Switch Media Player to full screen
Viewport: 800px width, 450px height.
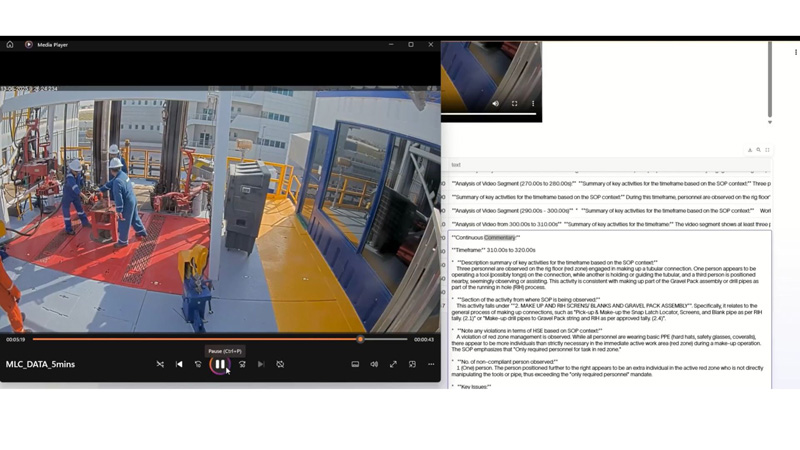(393, 364)
